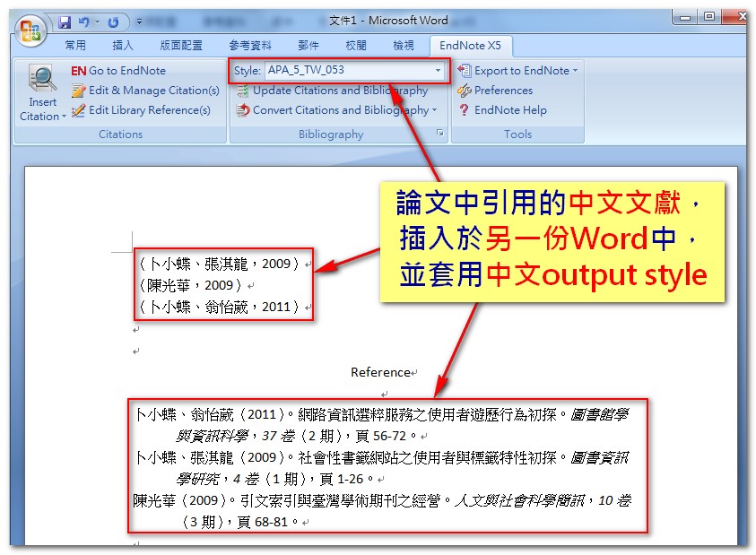Screen dimensions: 756x555
Task: Click the Export to EndNote icon
Action: 465,71
